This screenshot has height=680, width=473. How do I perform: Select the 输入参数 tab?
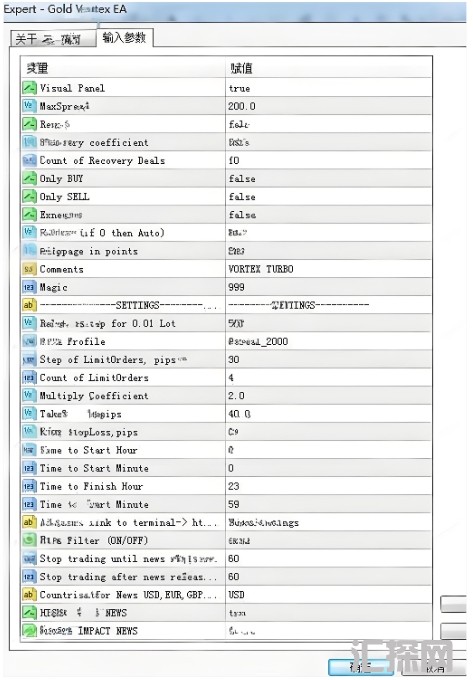coord(124,38)
